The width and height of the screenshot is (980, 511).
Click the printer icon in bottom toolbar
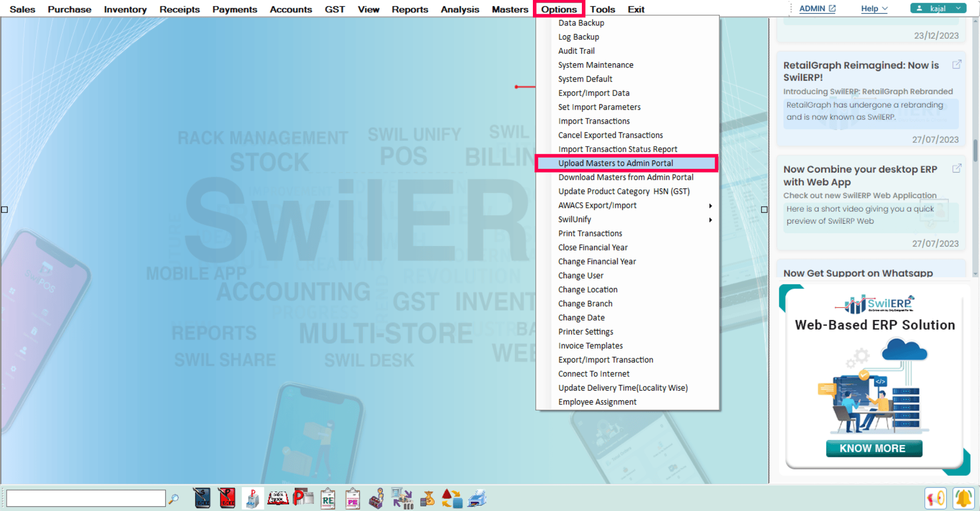coord(477,498)
